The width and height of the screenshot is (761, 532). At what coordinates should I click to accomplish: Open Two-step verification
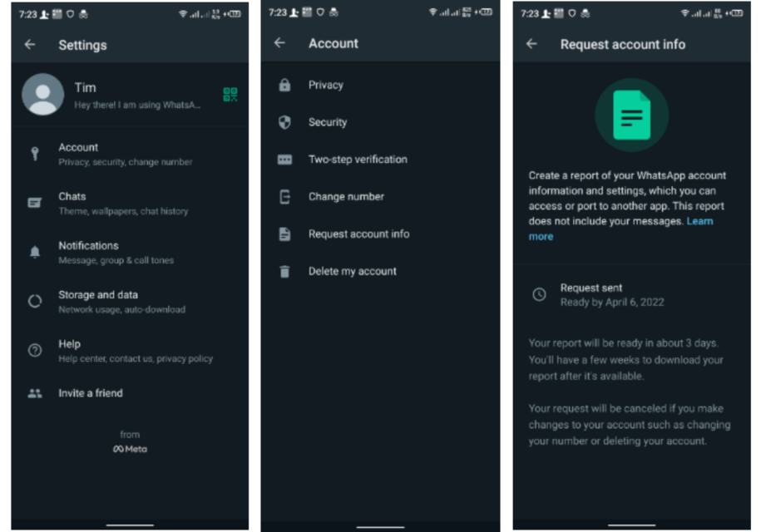click(x=381, y=160)
